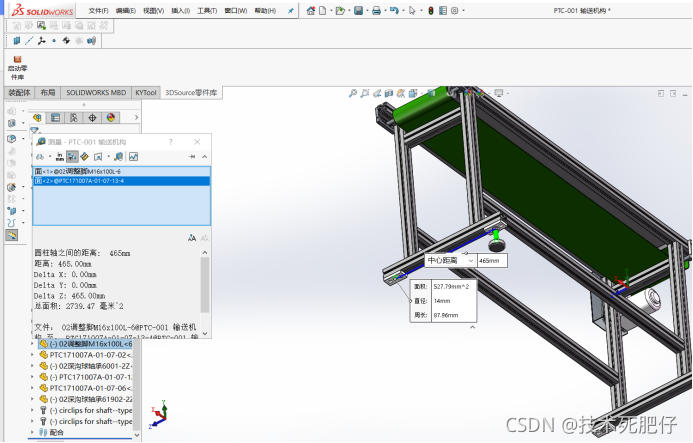The height and width of the screenshot is (443, 693).
Task: Open the Home welcome icon
Action: (x=311, y=11)
